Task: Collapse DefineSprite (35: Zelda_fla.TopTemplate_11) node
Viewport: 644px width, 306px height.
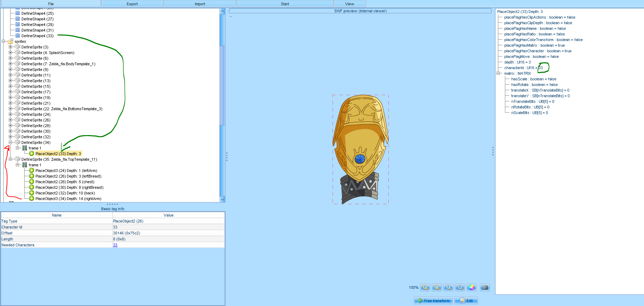Action: [x=11, y=159]
